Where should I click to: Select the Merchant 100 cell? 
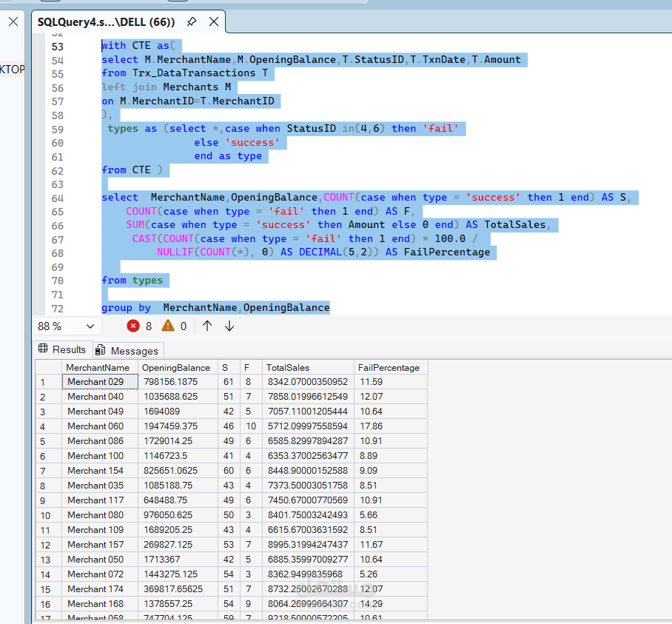point(100,456)
